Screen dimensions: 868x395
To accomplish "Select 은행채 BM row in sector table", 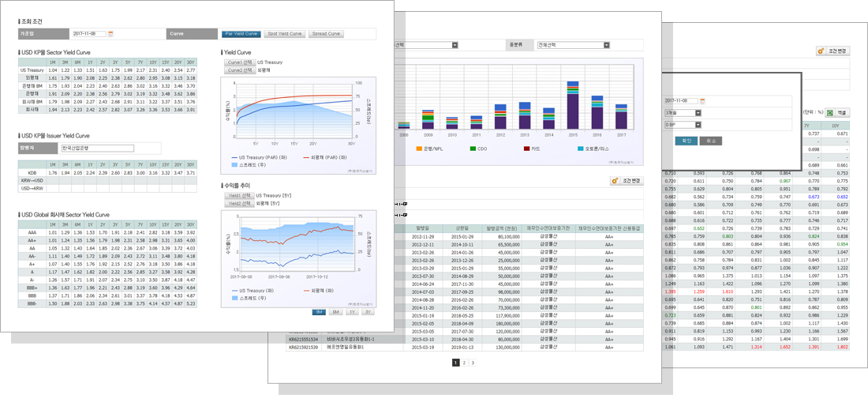I will click(107, 86).
